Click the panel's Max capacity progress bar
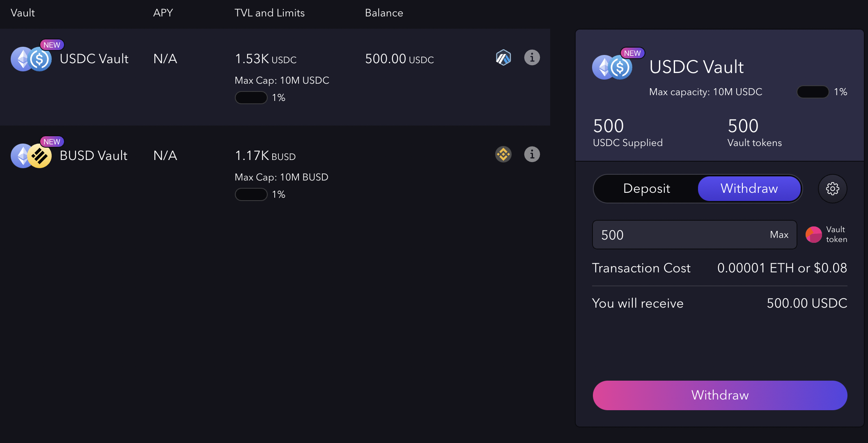The width and height of the screenshot is (868, 443). pyautogui.click(x=813, y=92)
